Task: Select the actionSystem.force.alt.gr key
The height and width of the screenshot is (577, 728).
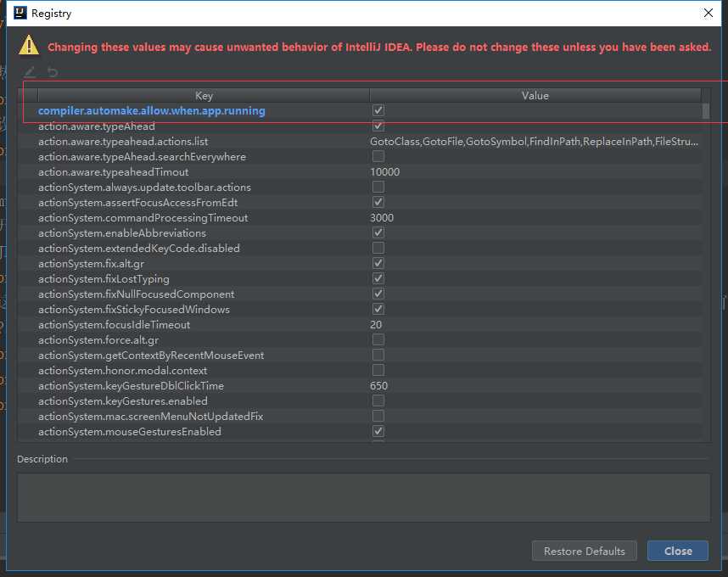Action: click(x=98, y=340)
